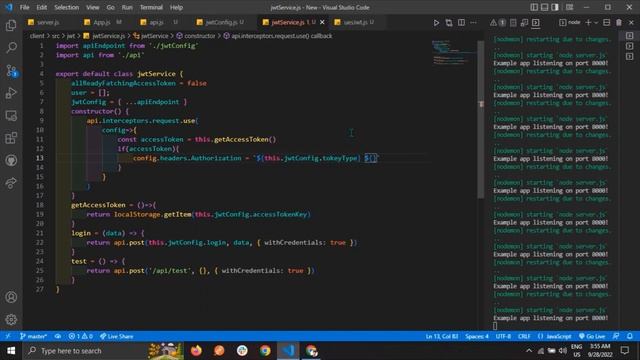Change the Spaces: 4 indentation setting
This screenshot has width=640, height=360.
pyautogui.click(x=476, y=336)
